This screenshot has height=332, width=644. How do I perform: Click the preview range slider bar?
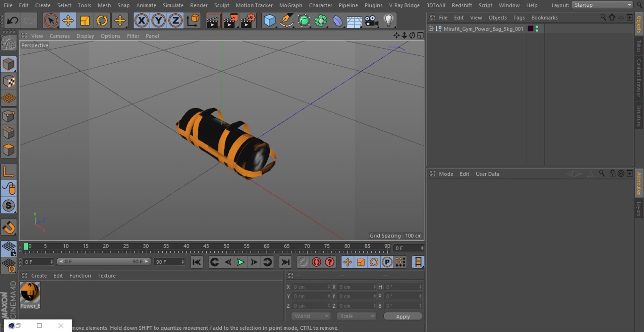tap(104, 262)
